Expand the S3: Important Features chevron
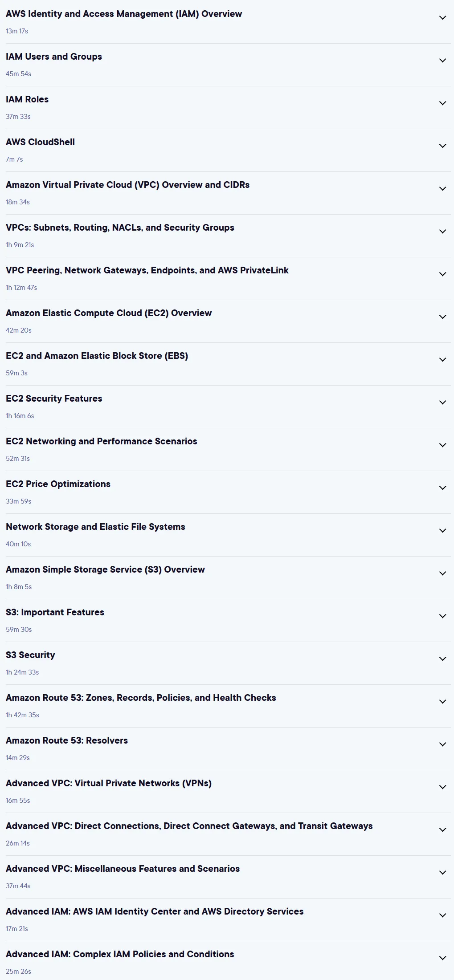454x980 pixels. pos(442,616)
